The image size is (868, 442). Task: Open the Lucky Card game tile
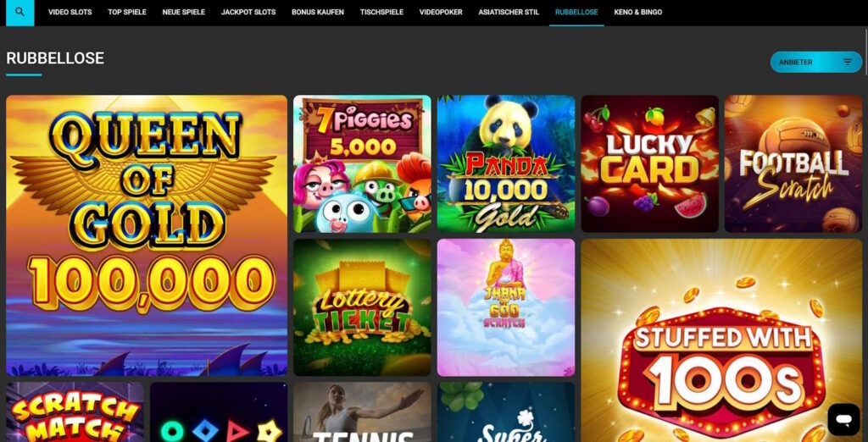[x=649, y=163]
